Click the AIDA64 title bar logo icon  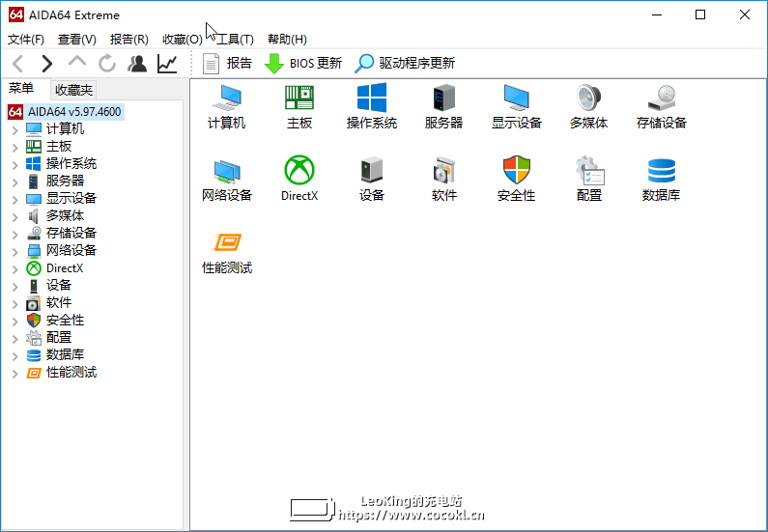click(x=16, y=14)
